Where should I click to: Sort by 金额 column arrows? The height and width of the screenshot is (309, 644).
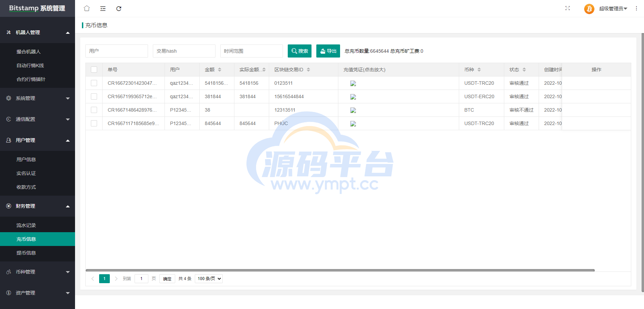coord(220,70)
